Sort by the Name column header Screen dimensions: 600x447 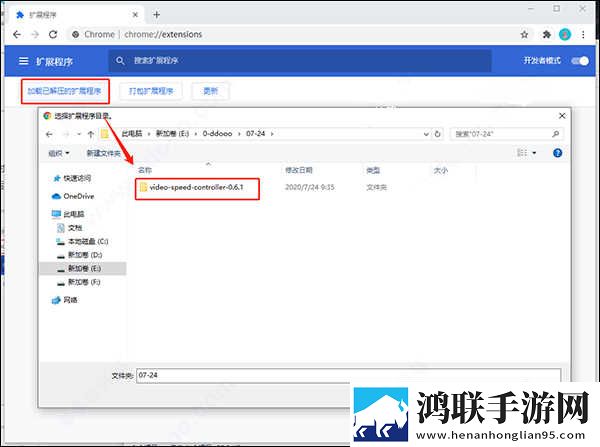[x=145, y=170]
